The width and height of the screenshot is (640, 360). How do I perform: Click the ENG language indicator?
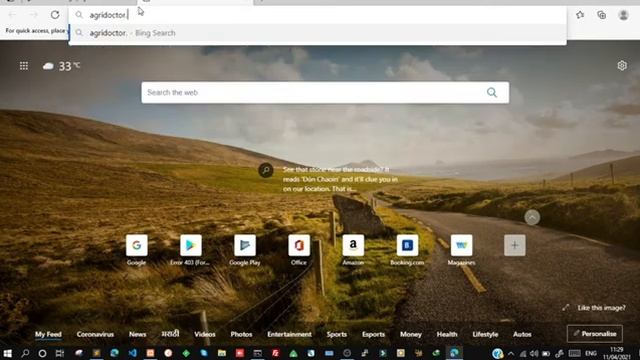point(591,353)
